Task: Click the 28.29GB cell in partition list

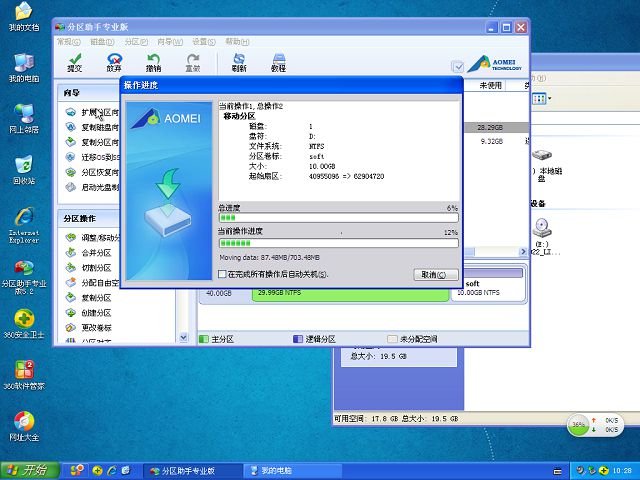Action: tap(490, 127)
